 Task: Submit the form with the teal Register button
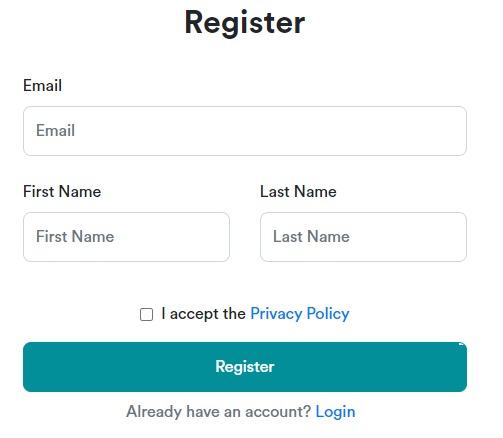(245, 367)
